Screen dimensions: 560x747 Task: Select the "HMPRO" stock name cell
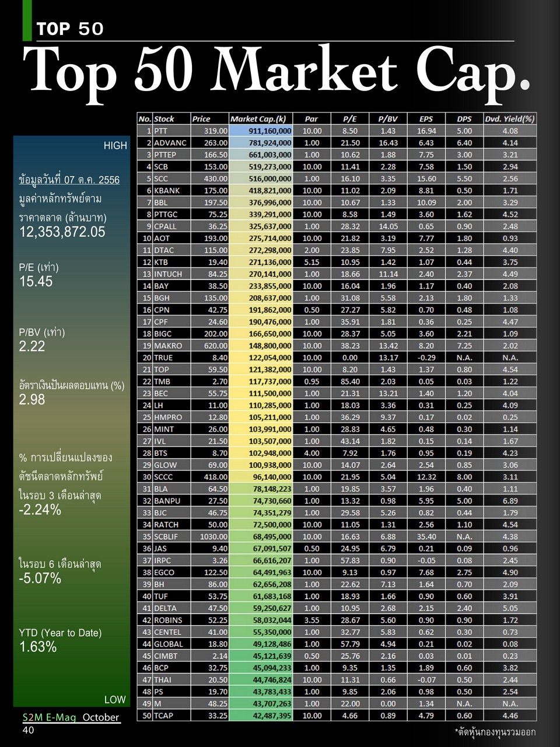coord(171,417)
